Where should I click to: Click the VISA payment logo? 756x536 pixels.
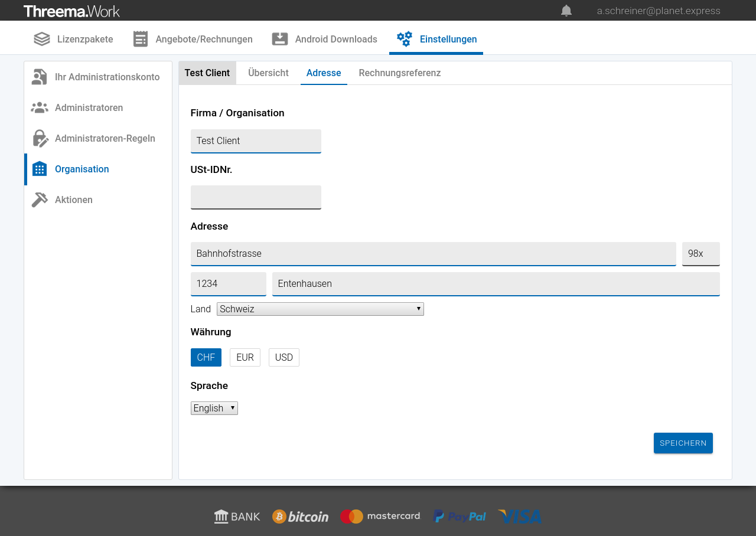click(520, 517)
